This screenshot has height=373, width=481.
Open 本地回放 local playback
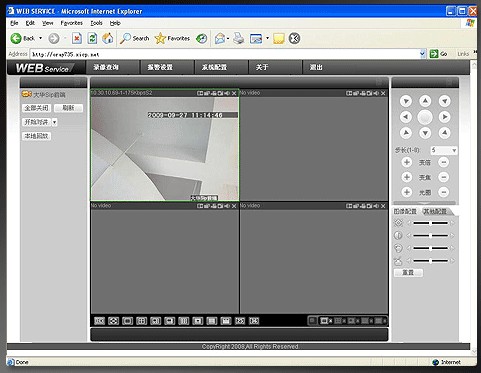(x=37, y=136)
